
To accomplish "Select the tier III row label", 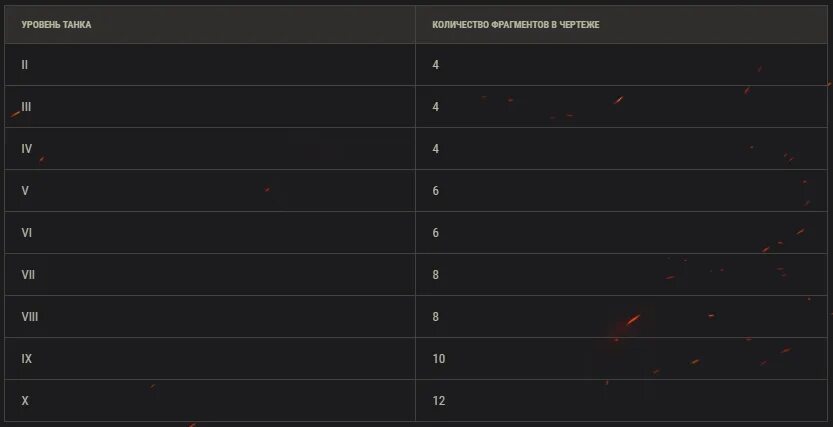I will click(x=26, y=107).
